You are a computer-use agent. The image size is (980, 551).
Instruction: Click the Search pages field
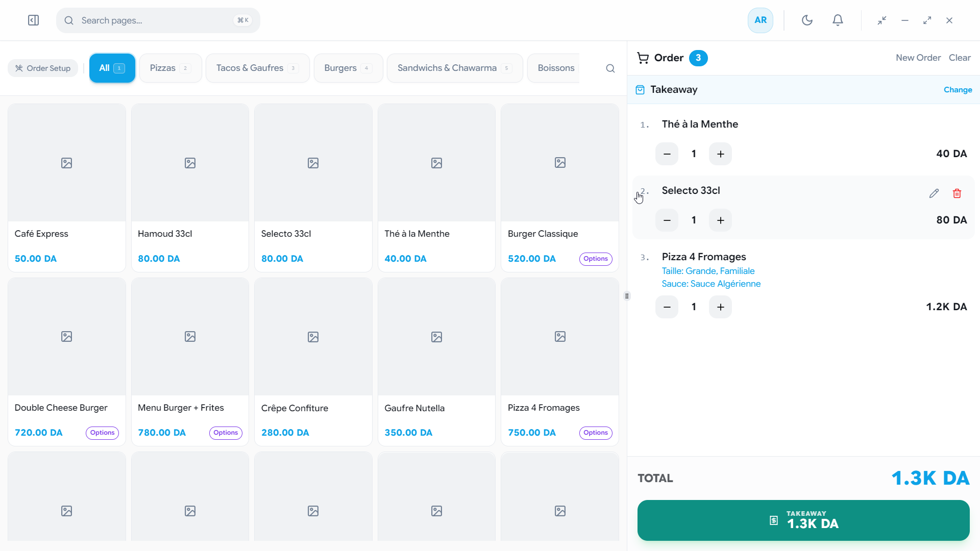click(158, 20)
